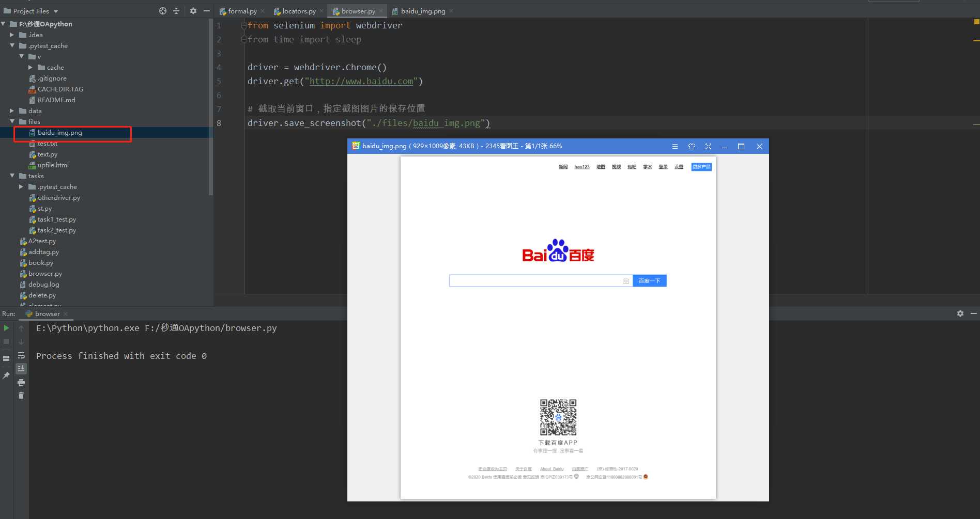Click restore layout icon in Run panel
Viewport: 980px width, 519px height.
click(6, 358)
